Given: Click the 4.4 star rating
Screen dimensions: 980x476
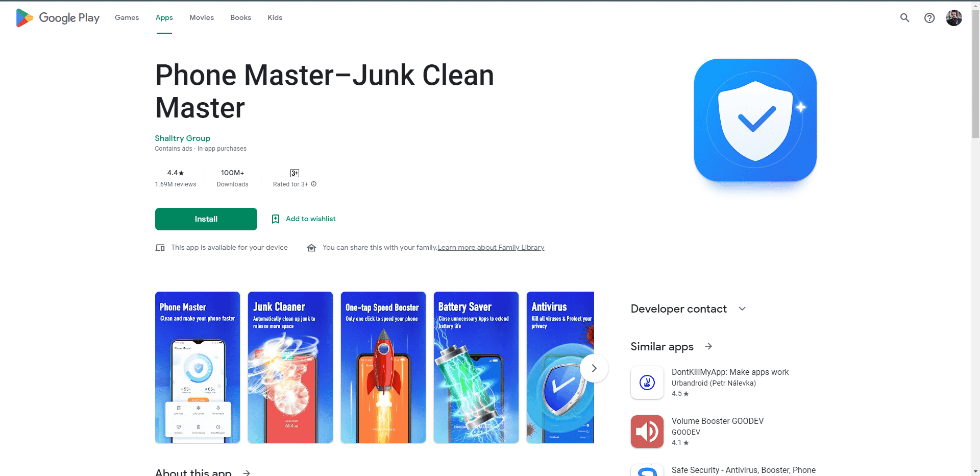Looking at the screenshot, I should click(176, 173).
